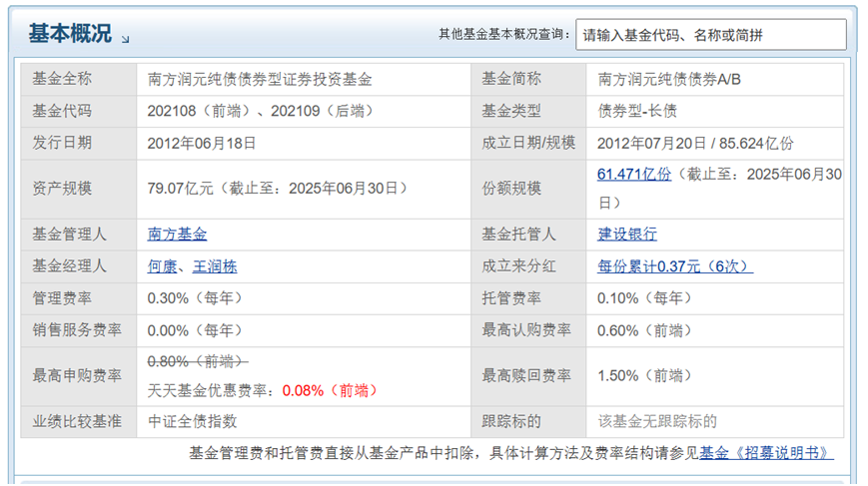Screen dimensions: 868x486
Task: Click the 成立来分红 label
Action: pos(518,266)
